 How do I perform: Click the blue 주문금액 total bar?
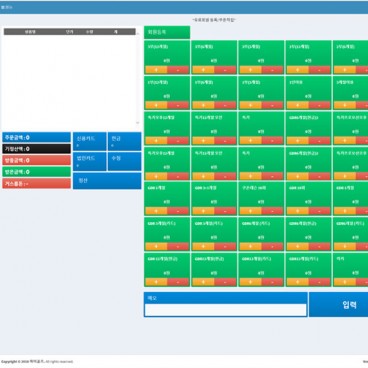(37, 137)
